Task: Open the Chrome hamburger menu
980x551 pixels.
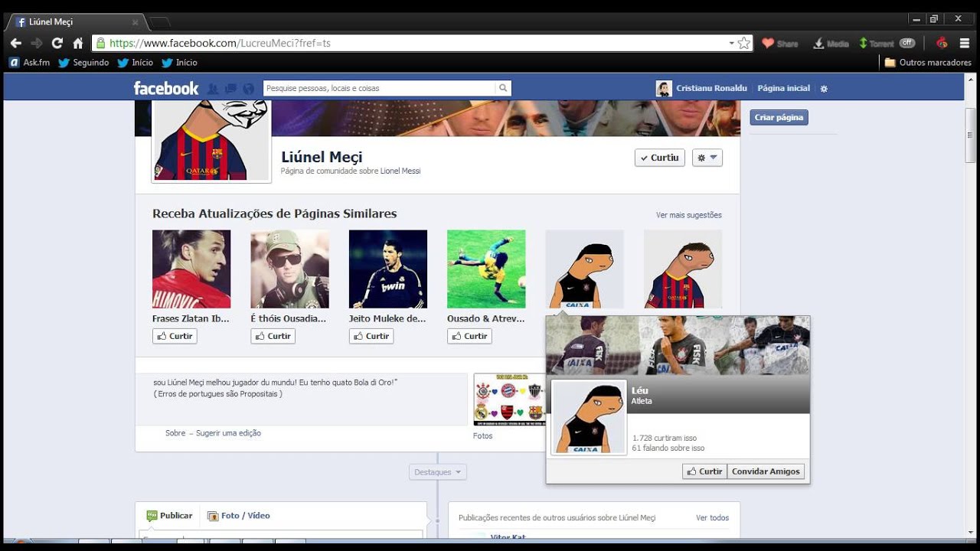Action: [965, 44]
